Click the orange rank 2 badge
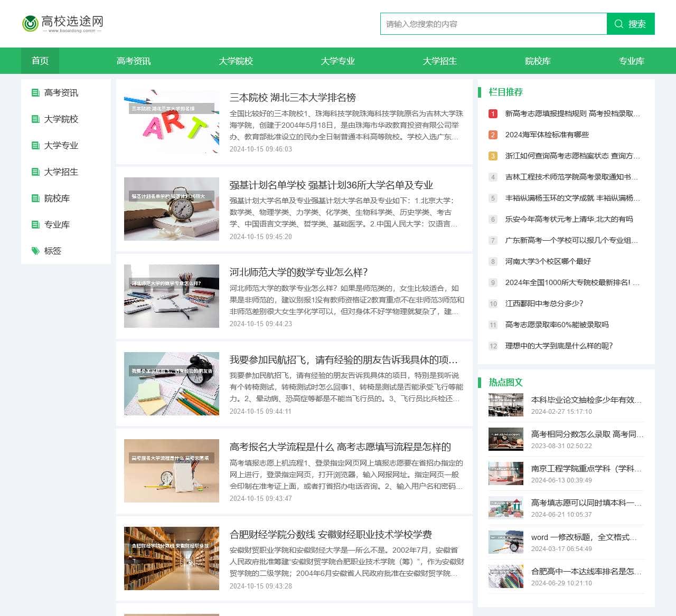Screen dimensions: 676x616 (x=493, y=135)
